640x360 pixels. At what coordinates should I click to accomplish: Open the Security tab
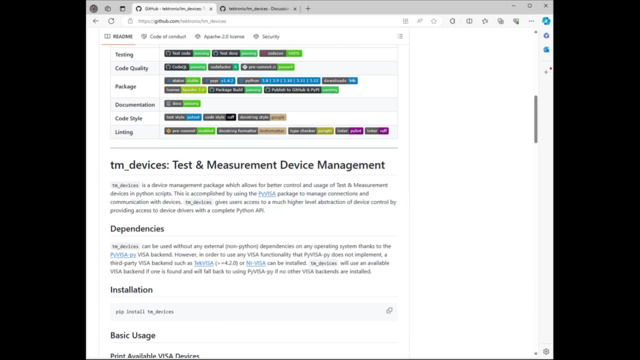(266, 36)
